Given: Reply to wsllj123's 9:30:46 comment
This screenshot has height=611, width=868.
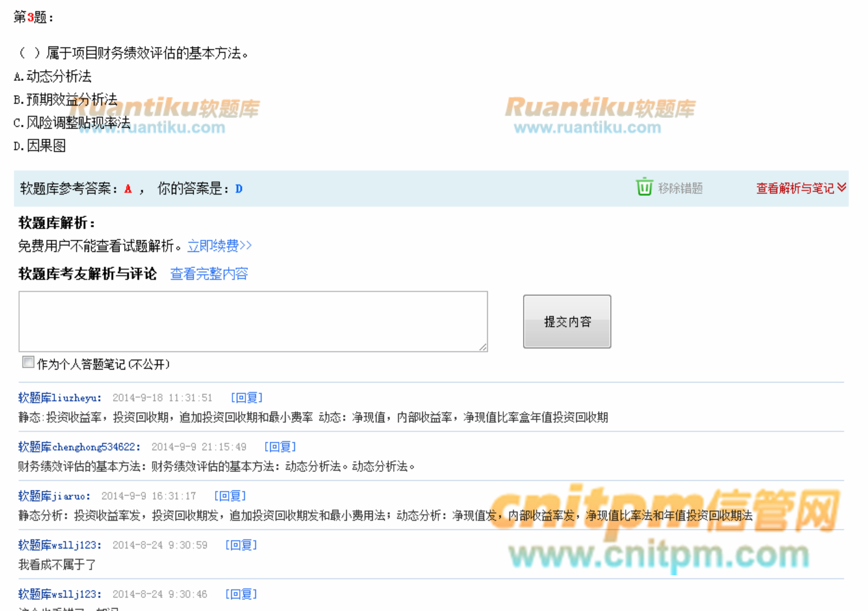Looking at the screenshot, I should click(241, 594).
